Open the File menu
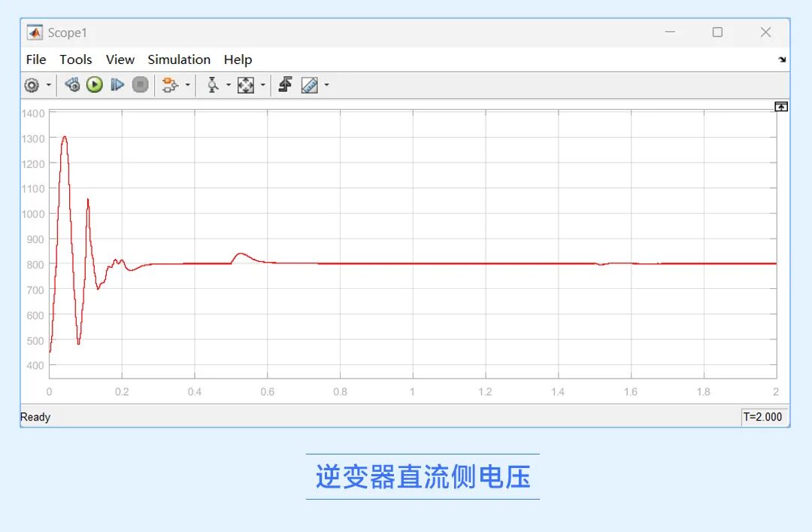The height and width of the screenshot is (532, 812). point(35,59)
